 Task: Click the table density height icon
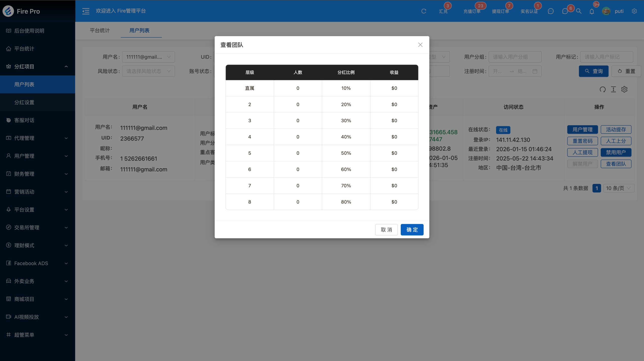[613, 89]
